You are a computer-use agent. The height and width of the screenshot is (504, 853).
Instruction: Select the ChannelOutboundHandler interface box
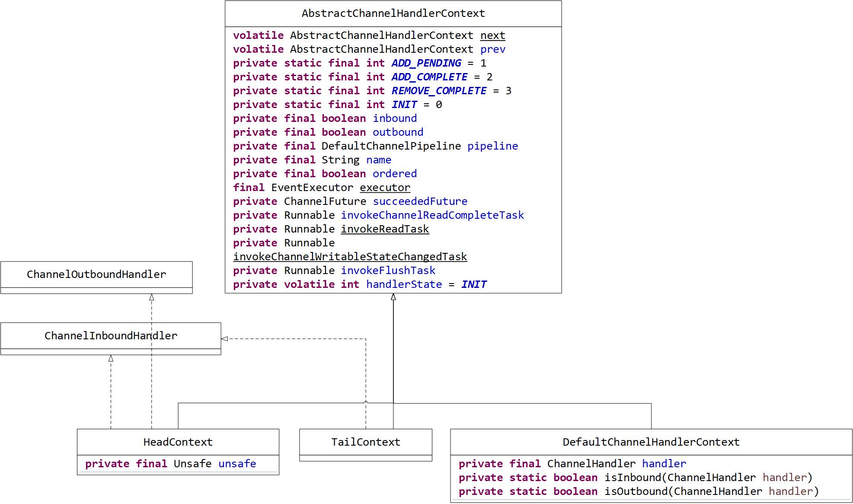(x=96, y=274)
